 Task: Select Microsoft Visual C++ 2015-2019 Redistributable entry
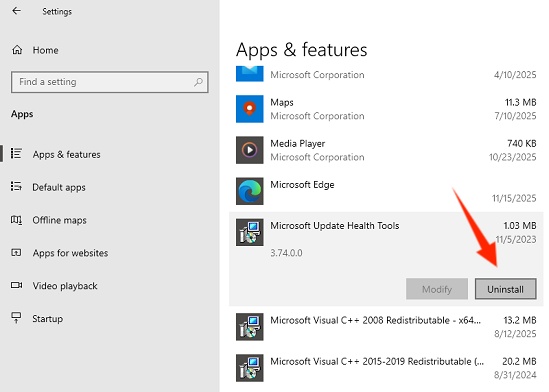(x=377, y=362)
